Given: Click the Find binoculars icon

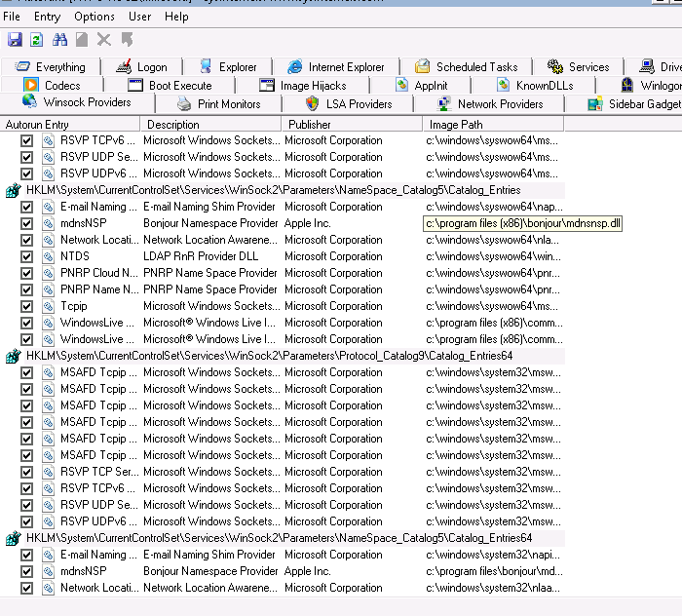Looking at the screenshot, I should (59, 40).
